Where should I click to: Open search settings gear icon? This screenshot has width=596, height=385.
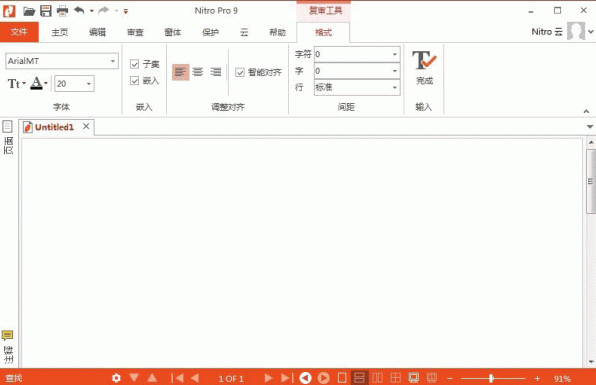coord(116,378)
